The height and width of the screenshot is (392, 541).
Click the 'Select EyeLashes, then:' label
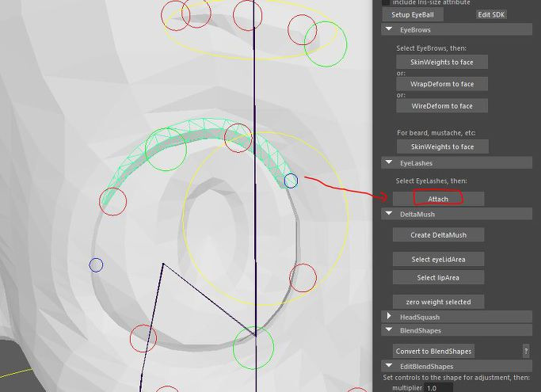(x=431, y=181)
